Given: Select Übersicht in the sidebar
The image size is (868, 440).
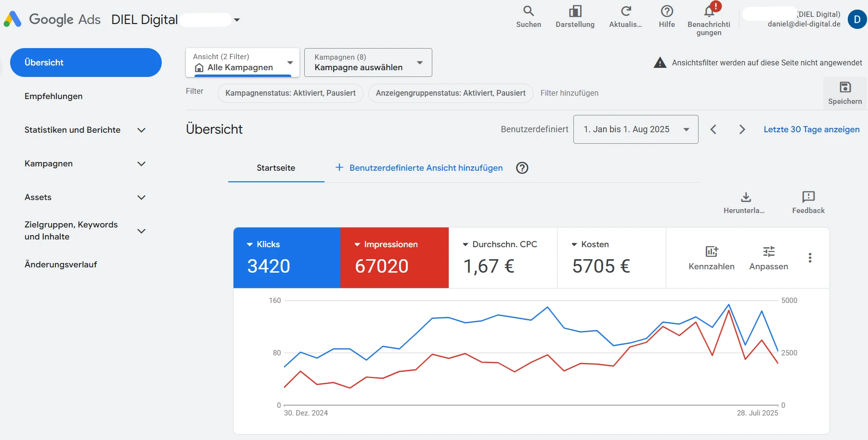Looking at the screenshot, I should [86, 63].
